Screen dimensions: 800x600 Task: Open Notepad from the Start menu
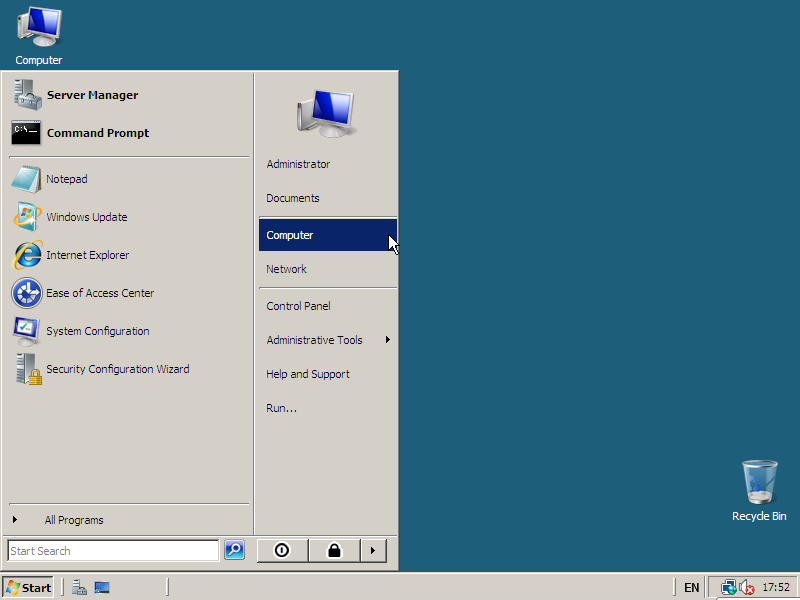click(66, 179)
